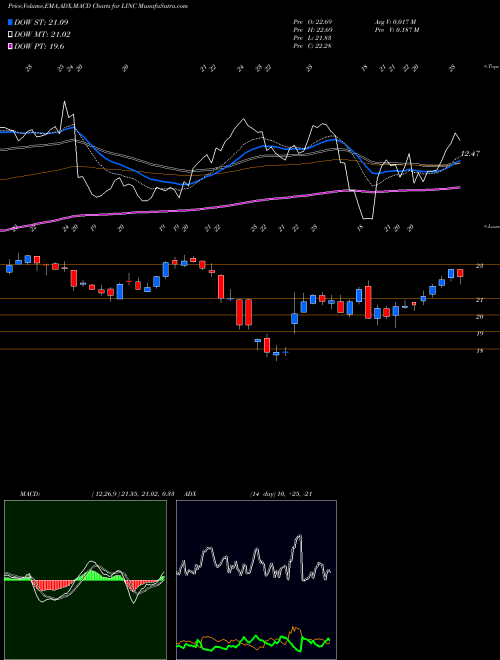Viewport: 500px width, 660px height.
Task: Click the '<Tops' marker label
Action: (x=491, y=67)
